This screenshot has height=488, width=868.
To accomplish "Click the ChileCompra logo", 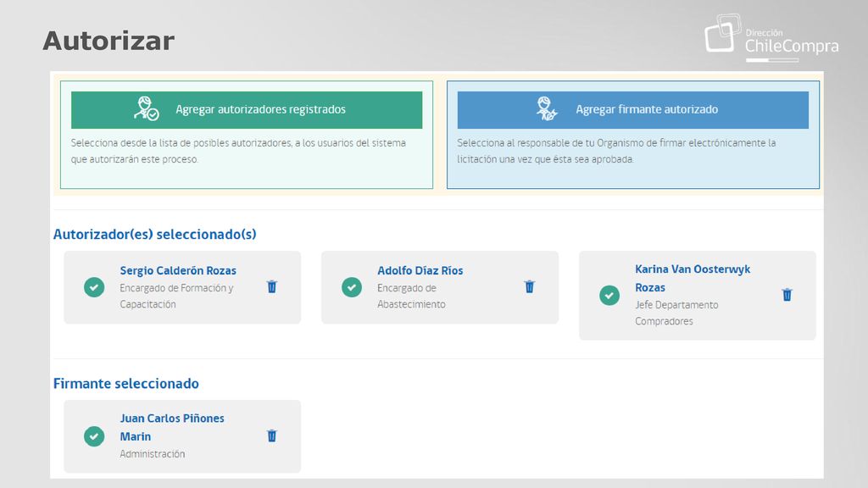I will click(771, 38).
